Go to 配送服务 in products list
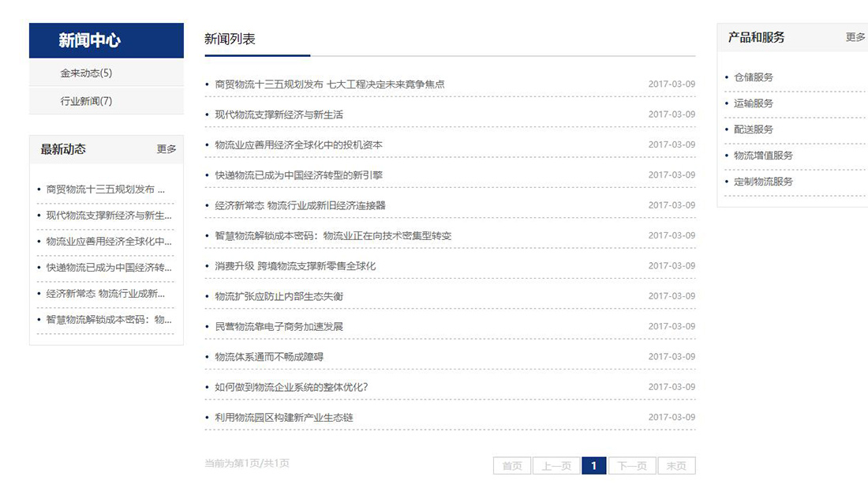Image resolution: width=868 pixels, height=488 pixels. pos(754,130)
